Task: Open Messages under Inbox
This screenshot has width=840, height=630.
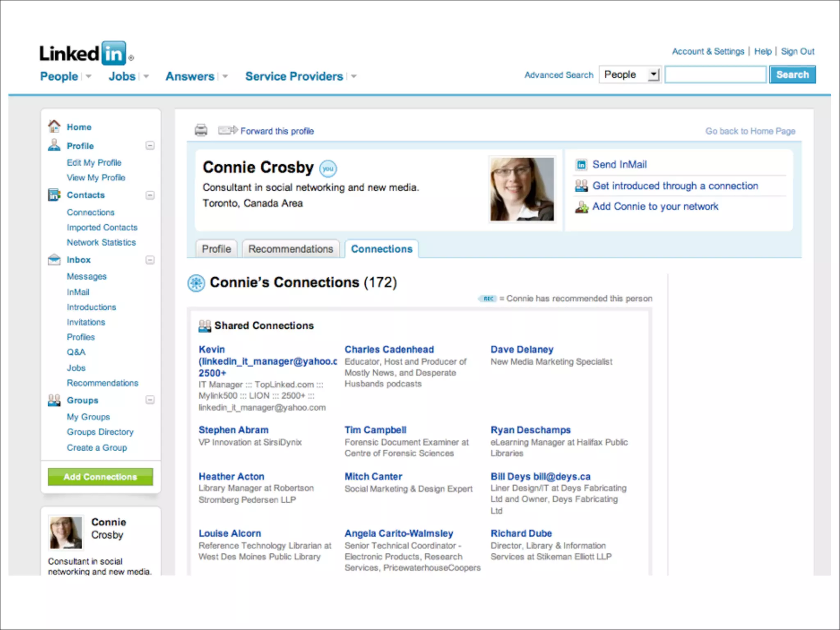Action: (x=87, y=276)
